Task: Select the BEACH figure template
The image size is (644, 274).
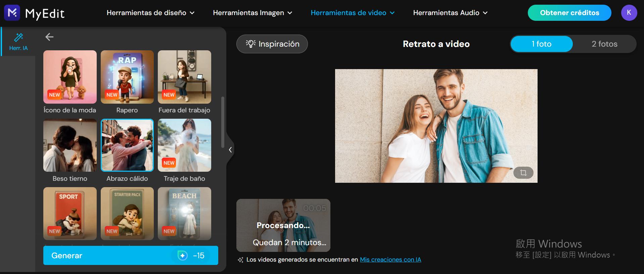Action: [x=184, y=214]
